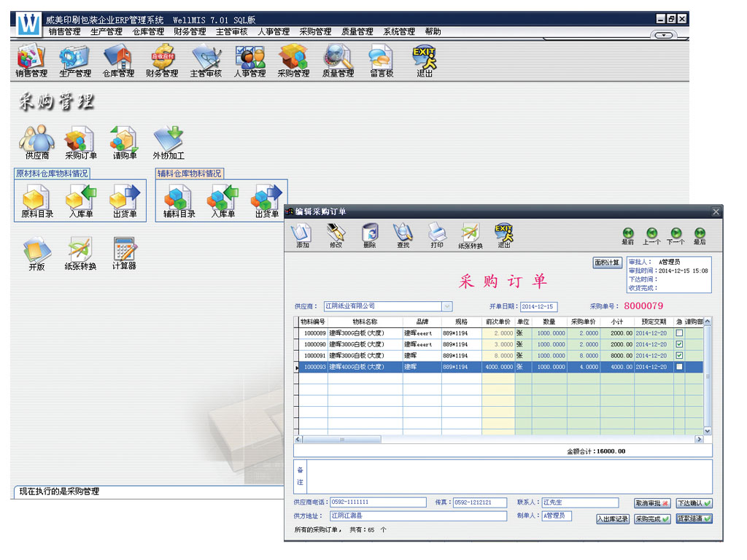
Task: Click the 货款结清 button
Action: click(x=694, y=518)
